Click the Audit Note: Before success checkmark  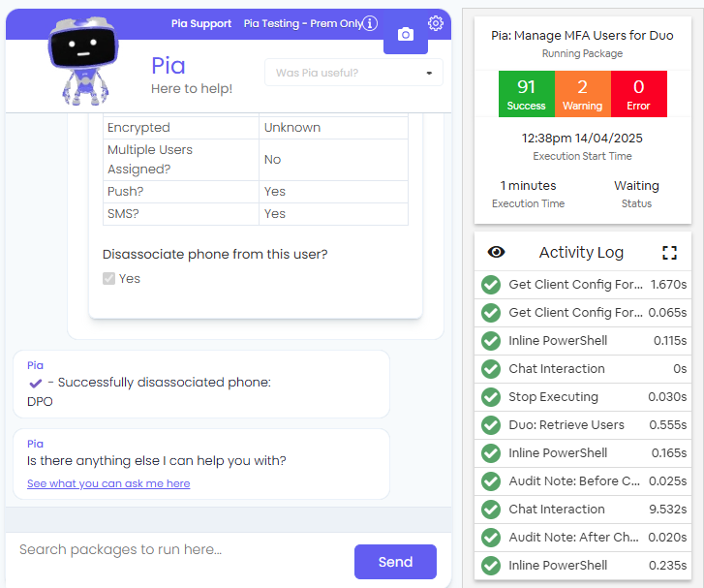491,481
